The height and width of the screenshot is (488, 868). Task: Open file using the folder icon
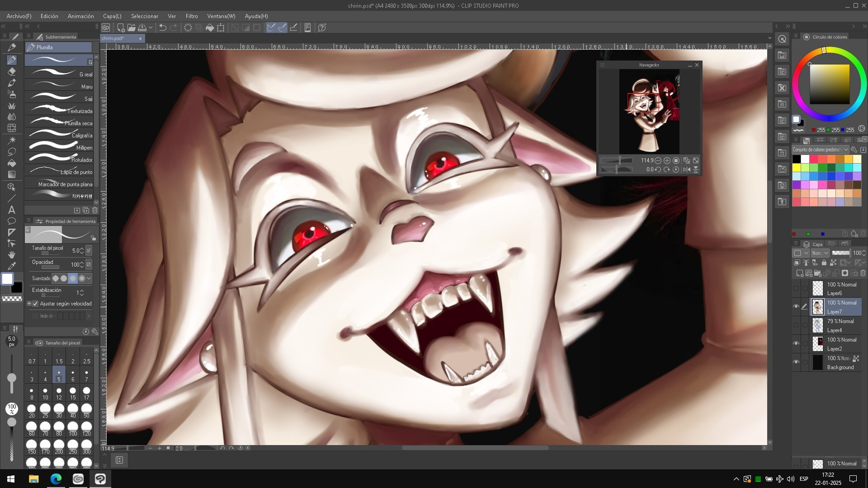(132, 28)
